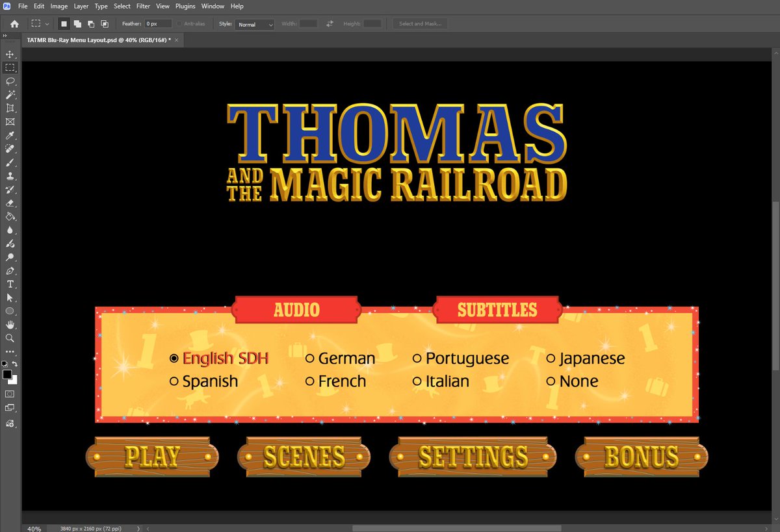Toggle the Anti-alias checkbox

tap(179, 24)
